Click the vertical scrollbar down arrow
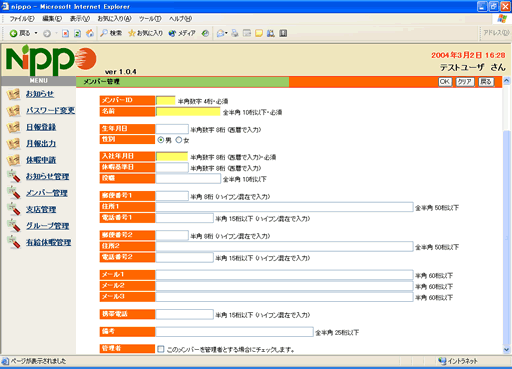This screenshot has height=369, width=512. [507, 350]
